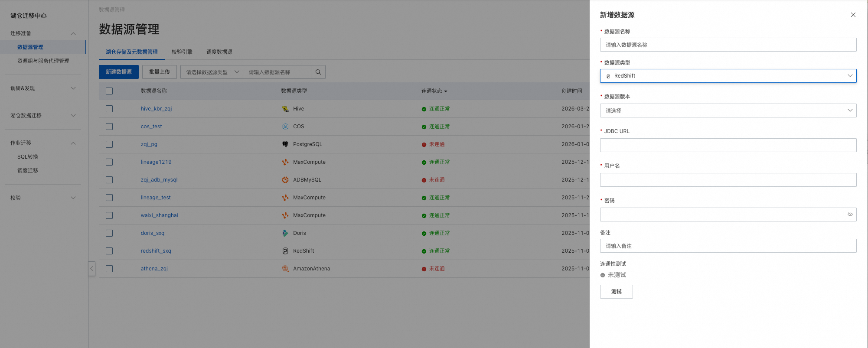Image resolution: width=868 pixels, height=348 pixels.
Task: Click red status icon for athena_zqj
Action: tap(424, 269)
